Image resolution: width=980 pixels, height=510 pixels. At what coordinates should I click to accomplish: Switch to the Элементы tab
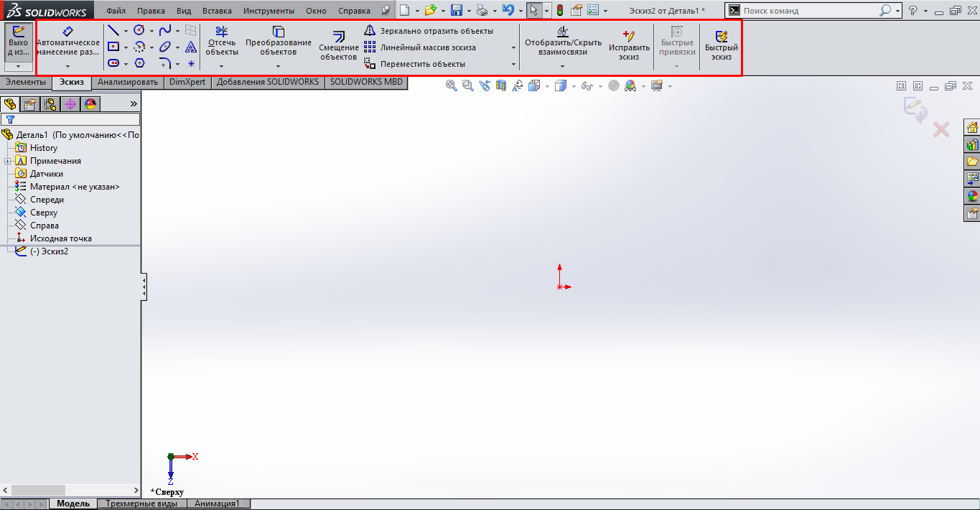tap(26, 82)
